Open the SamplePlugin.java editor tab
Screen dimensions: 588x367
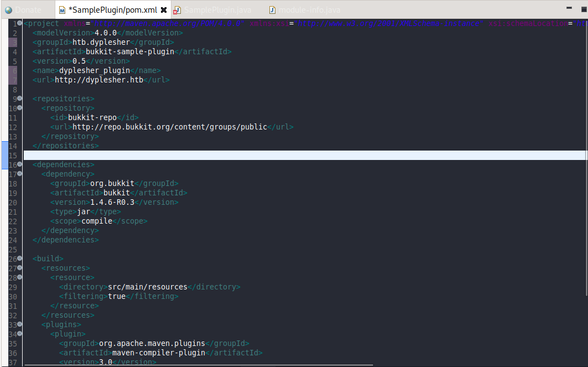(x=217, y=10)
